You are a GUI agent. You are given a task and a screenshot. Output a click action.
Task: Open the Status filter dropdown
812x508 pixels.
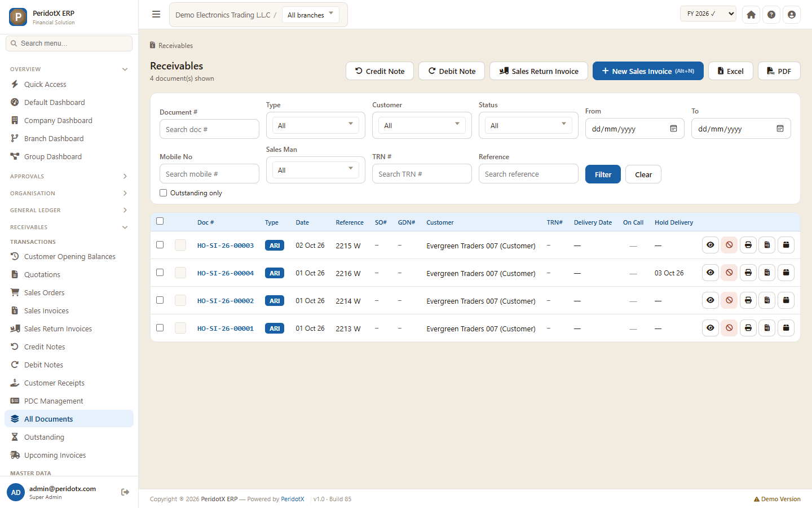[x=528, y=125]
